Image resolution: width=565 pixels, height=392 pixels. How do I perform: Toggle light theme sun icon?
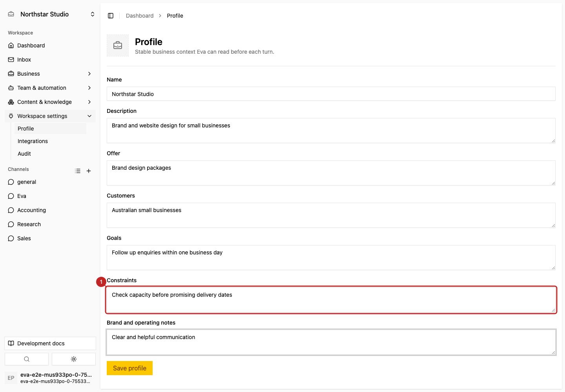(74, 359)
